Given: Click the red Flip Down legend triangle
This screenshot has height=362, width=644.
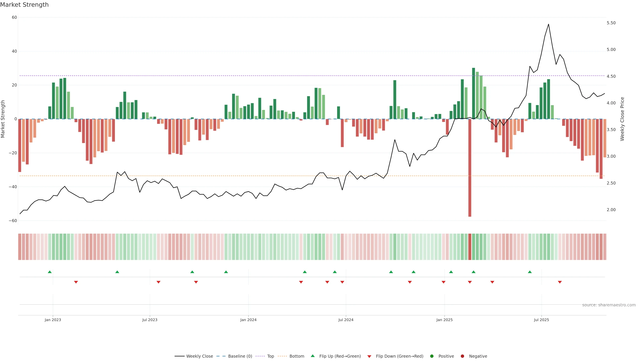Looking at the screenshot, I should [x=369, y=356].
